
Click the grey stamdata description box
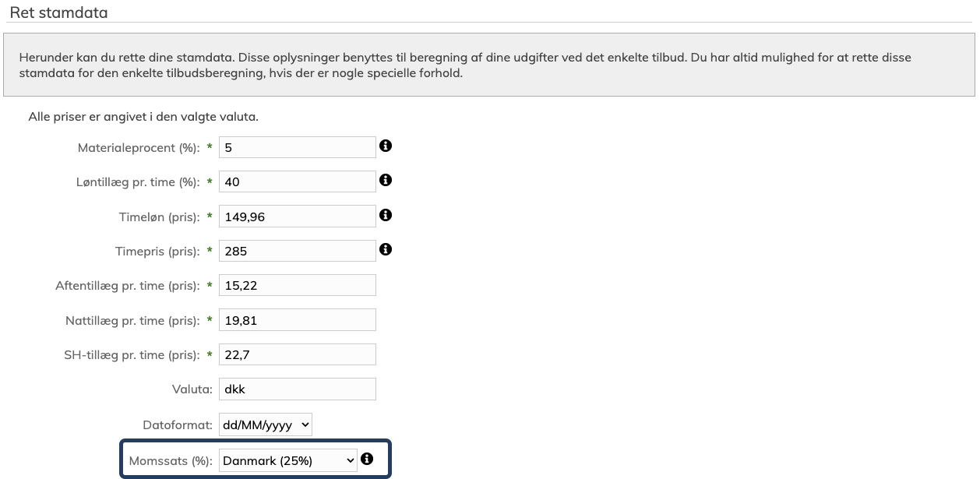[x=488, y=65]
